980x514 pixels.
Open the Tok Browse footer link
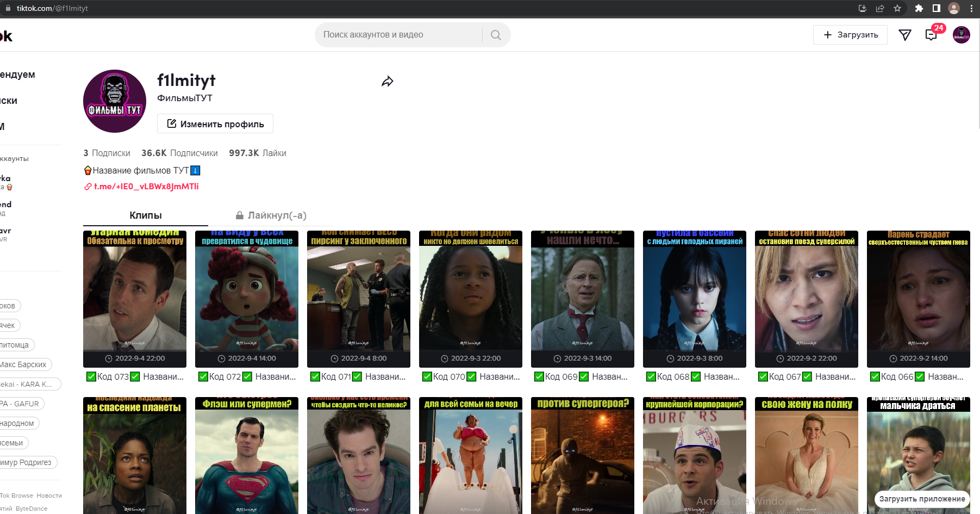(x=16, y=496)
